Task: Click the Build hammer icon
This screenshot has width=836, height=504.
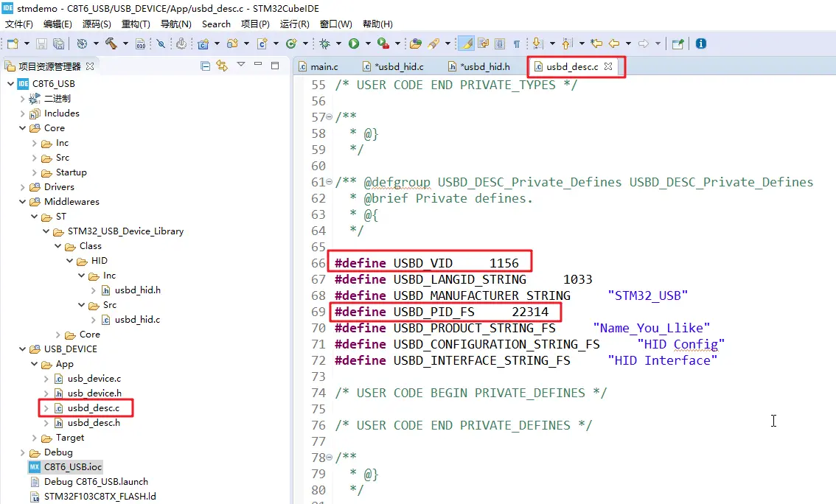Action: [x=111, y=43]
